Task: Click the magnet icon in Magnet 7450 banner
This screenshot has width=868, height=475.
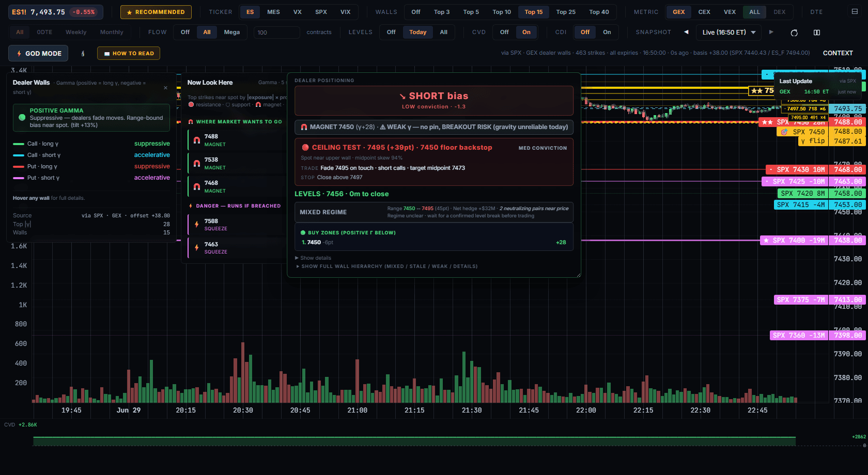Action: pyautogui.click(x=304, y=127)
